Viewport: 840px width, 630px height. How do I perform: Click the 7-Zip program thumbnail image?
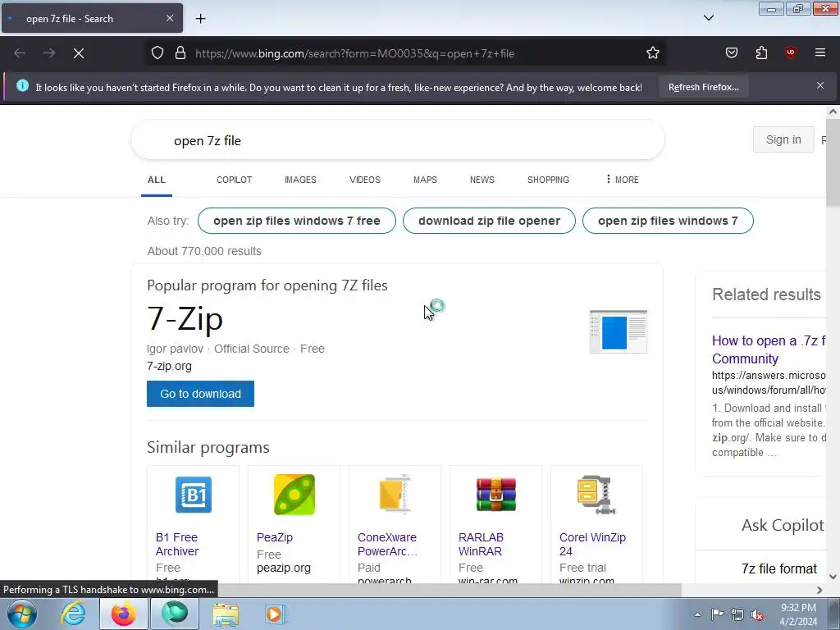pos(619,331)
